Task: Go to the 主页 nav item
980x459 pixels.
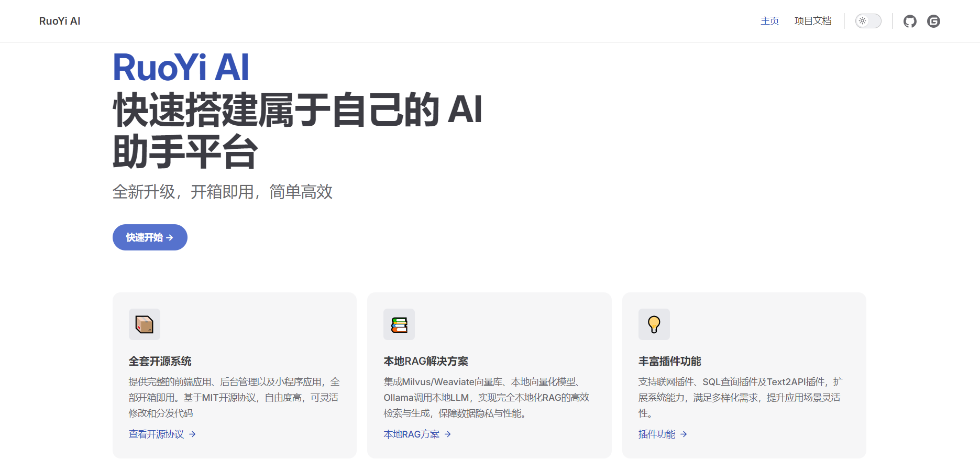Action: (770, 21)
